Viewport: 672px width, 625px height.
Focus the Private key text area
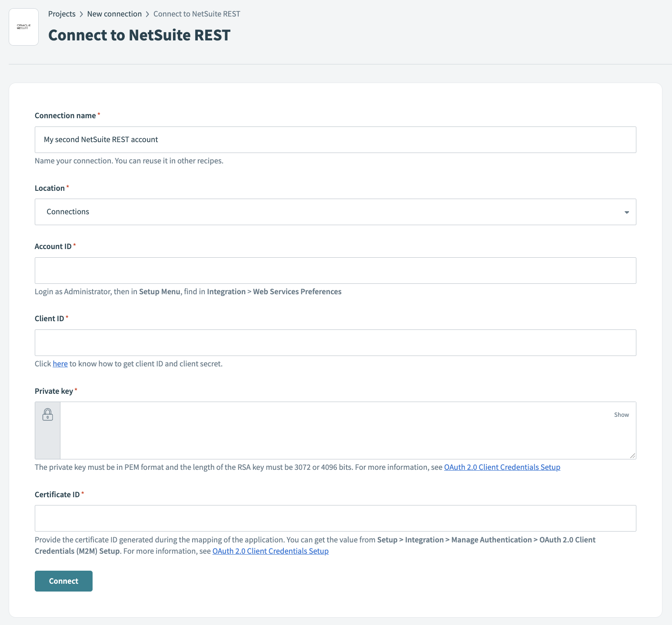(x=335, y=431)
